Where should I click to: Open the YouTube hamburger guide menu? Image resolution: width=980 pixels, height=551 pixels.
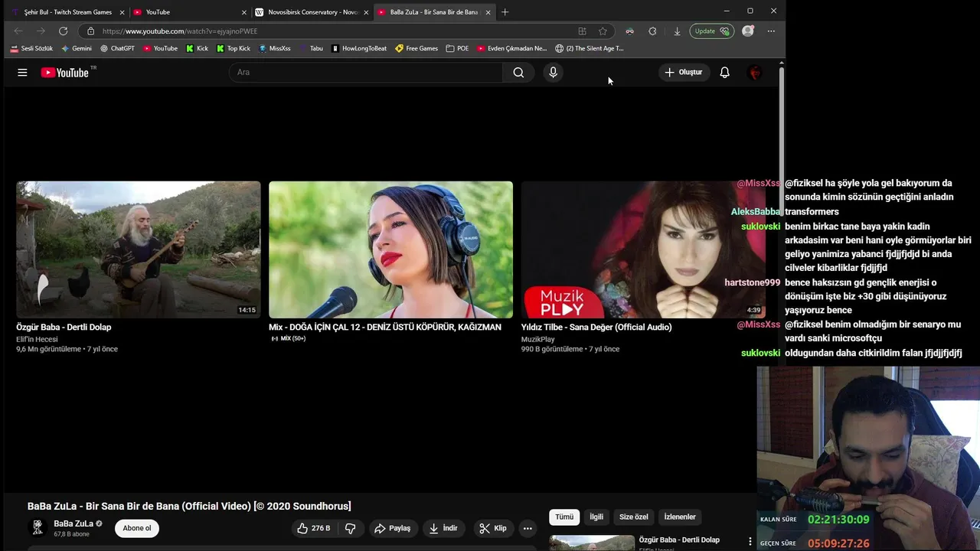point(22,72)
